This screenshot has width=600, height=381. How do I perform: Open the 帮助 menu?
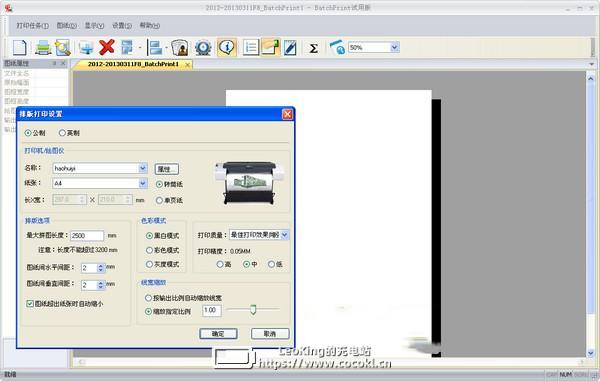click(150, 26)
